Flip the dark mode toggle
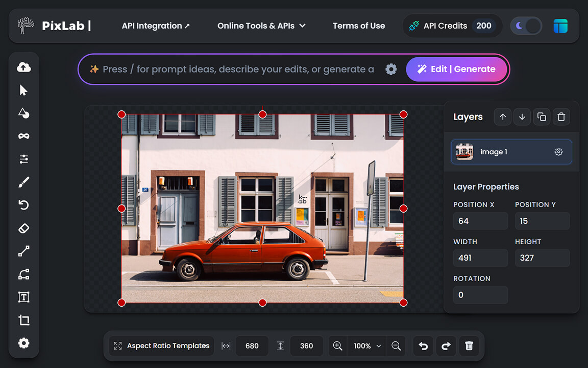This screenshot has width=588, height=368. pos(526,26)
